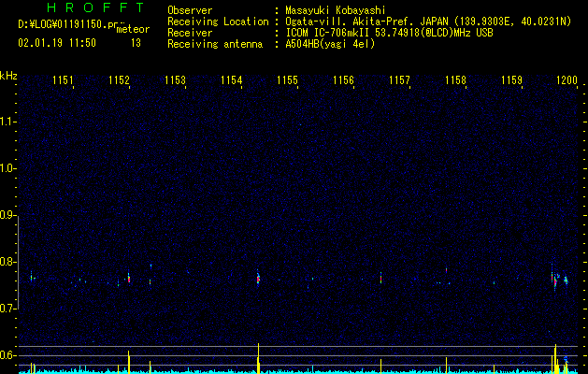Click the 0.8 frequency axis label
Viewport: 588px width, 374px height.
[x=7, y=262]
